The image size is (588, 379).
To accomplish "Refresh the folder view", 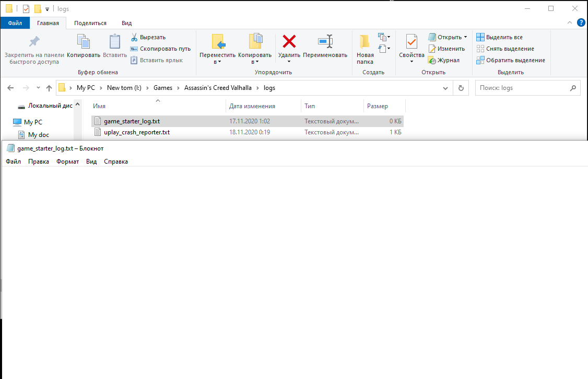I will coord(461,88).
